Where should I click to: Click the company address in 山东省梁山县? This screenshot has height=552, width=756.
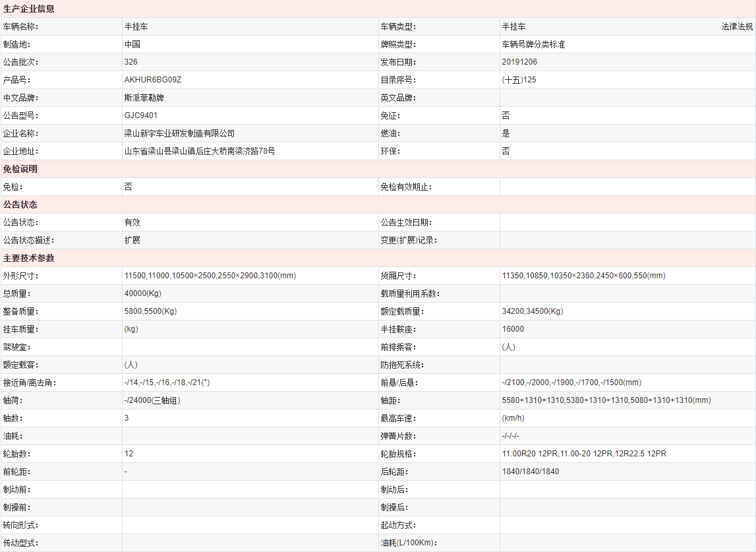199,151
